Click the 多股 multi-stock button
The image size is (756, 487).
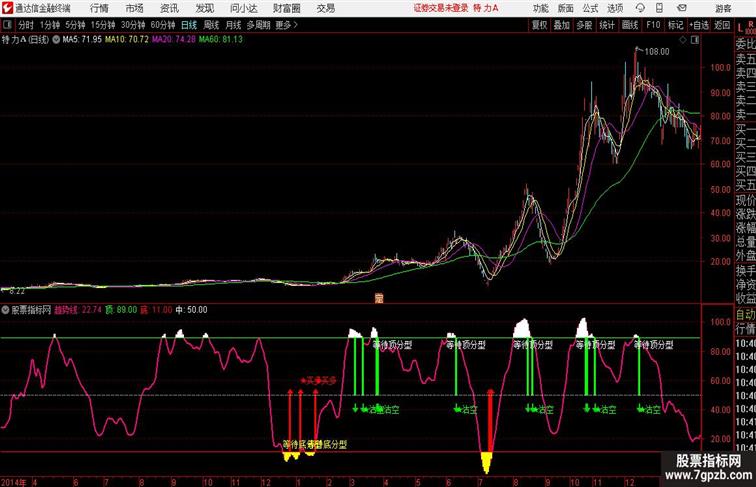point(584,25)
